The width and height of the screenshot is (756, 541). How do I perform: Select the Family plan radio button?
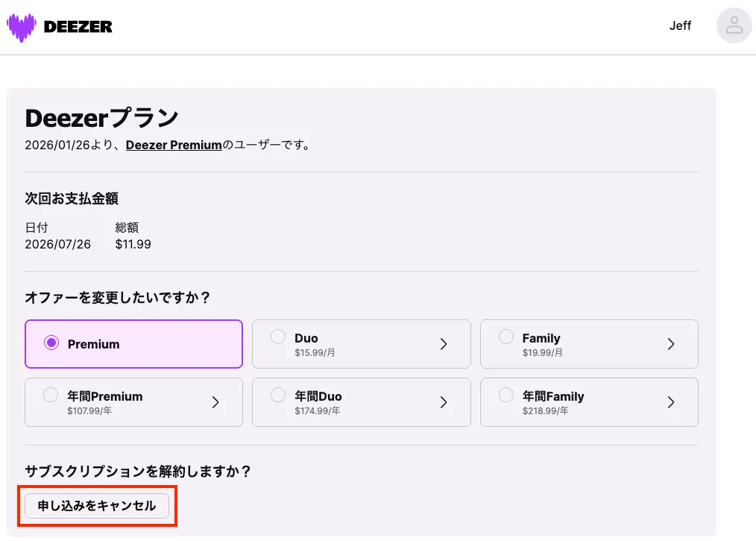pos(505,337)
